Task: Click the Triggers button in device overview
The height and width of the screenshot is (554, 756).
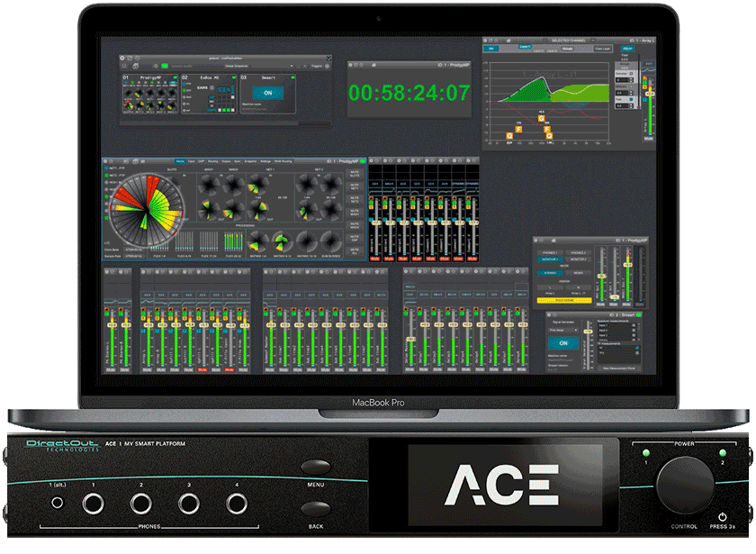Action: (316, 66)
